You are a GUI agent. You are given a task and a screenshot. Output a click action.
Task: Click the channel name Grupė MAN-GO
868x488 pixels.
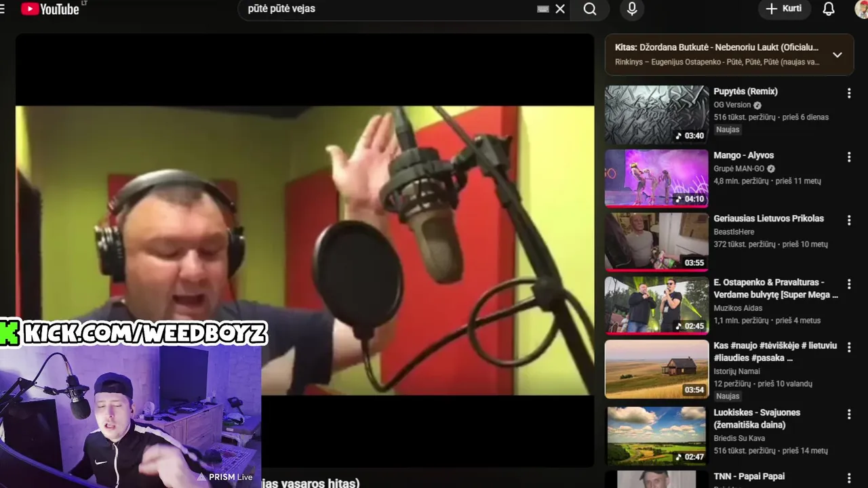pos(738,169)
